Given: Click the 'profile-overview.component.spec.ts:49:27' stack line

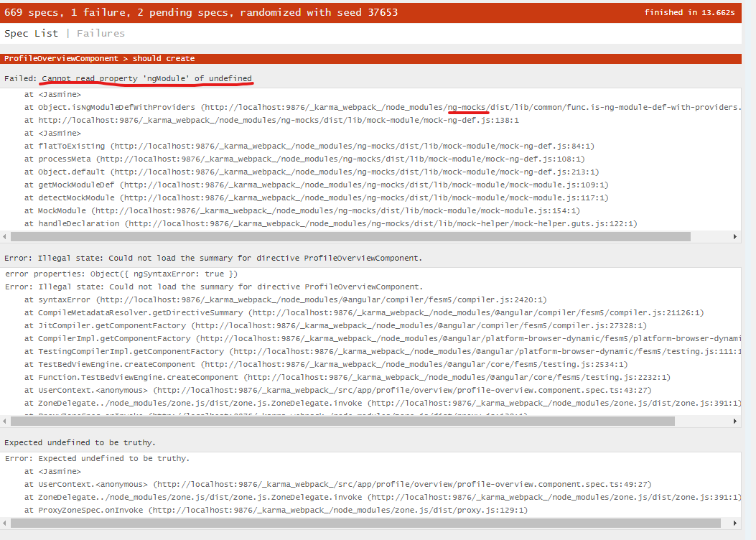Looking at the screenshot, I should pos(337,485).
